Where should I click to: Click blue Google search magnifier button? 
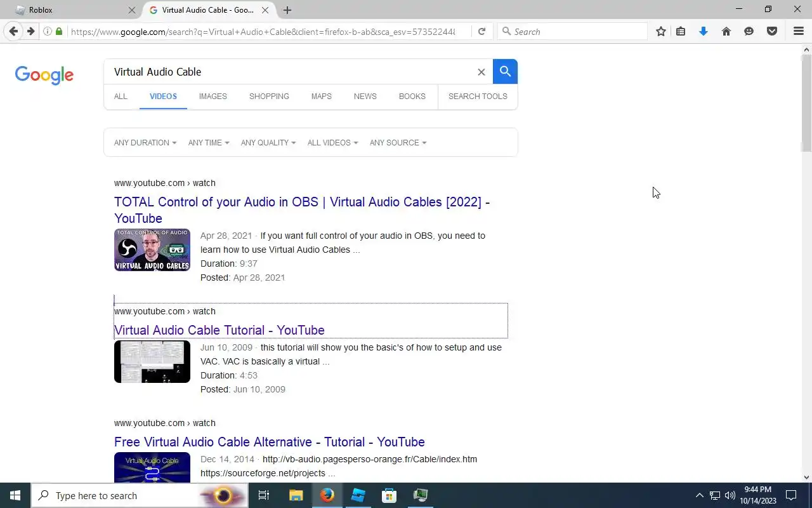point(505,71)
